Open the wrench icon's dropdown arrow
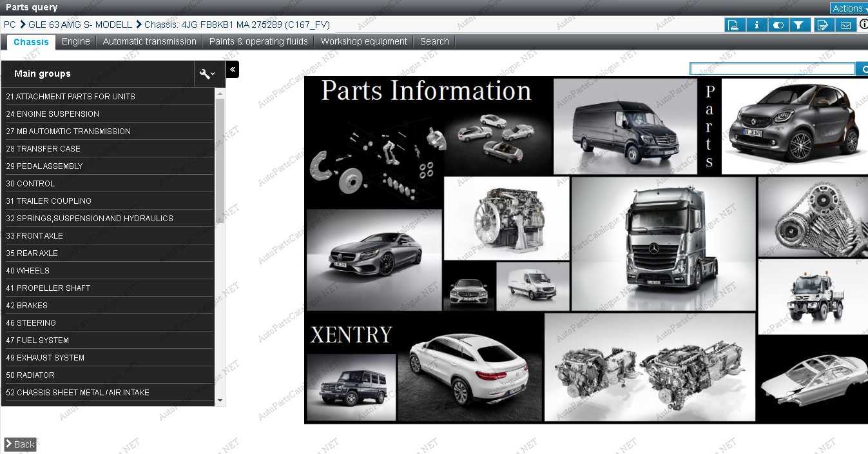 [213, 75]
